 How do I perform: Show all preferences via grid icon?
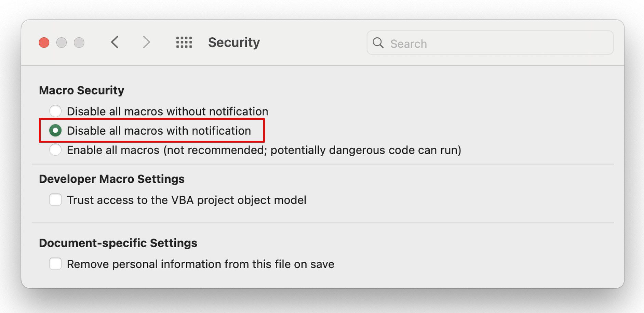click(184, 42)
